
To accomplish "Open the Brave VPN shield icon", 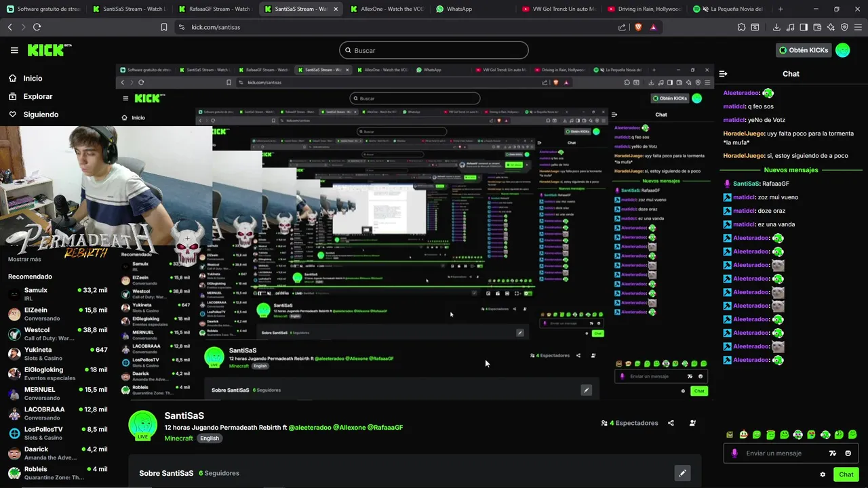I will click(x=844, y=27).
